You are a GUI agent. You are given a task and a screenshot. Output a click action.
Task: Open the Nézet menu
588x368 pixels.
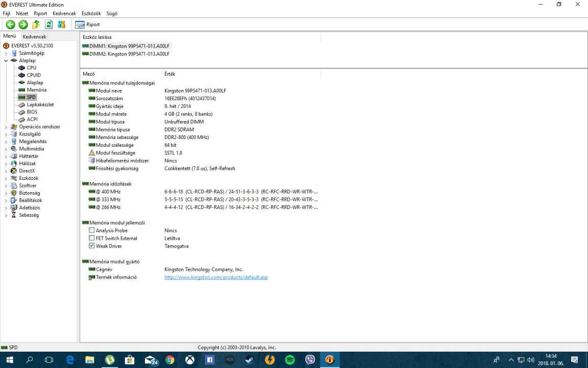click(22, 13)
